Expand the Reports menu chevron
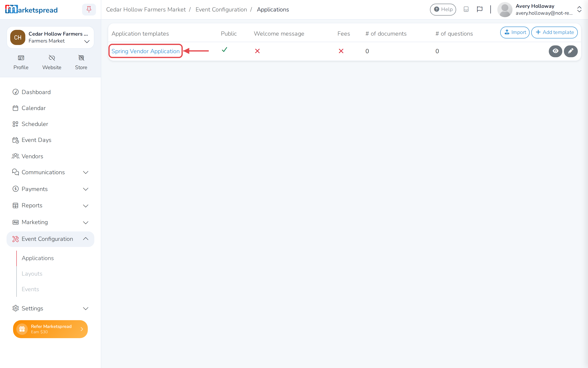This screenshot has height=368, width=588. [x=86, y=206]
